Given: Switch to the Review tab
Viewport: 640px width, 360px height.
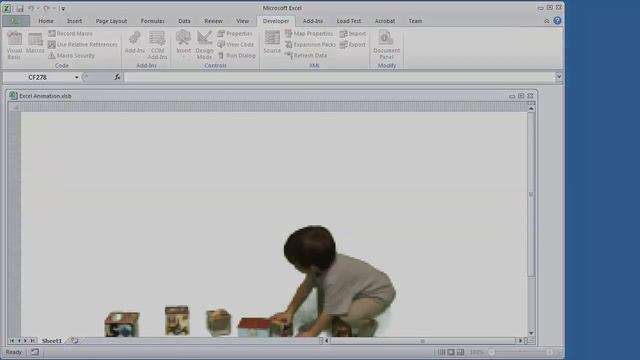Looking at the screenshot, I should (213, 21).
